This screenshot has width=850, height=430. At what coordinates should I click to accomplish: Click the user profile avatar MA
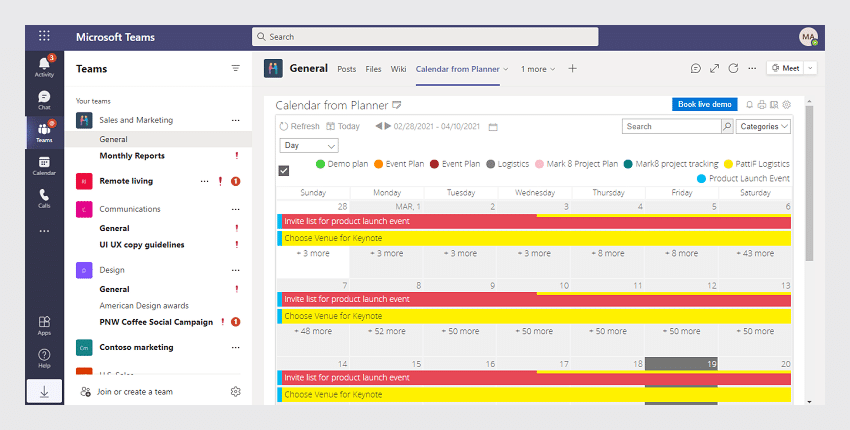click(808, 37)
